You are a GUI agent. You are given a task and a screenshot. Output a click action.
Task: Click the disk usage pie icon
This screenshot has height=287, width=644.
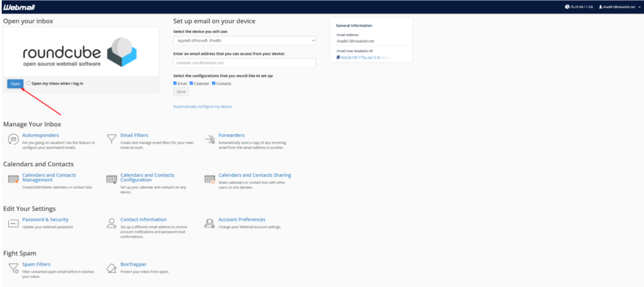[567, 6]
